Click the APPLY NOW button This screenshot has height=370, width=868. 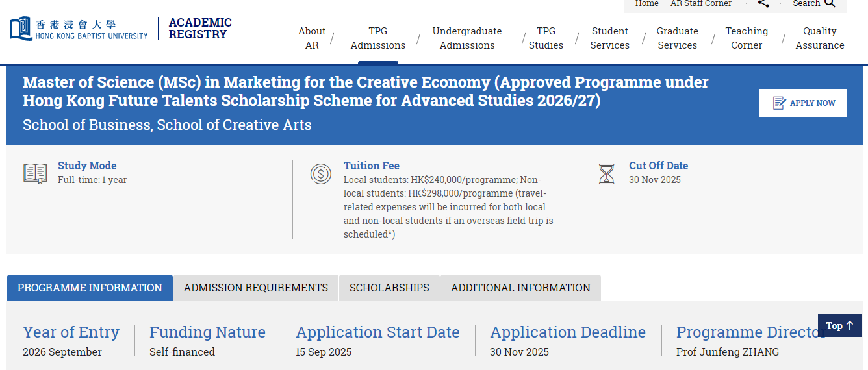click(x=803, y=103)
